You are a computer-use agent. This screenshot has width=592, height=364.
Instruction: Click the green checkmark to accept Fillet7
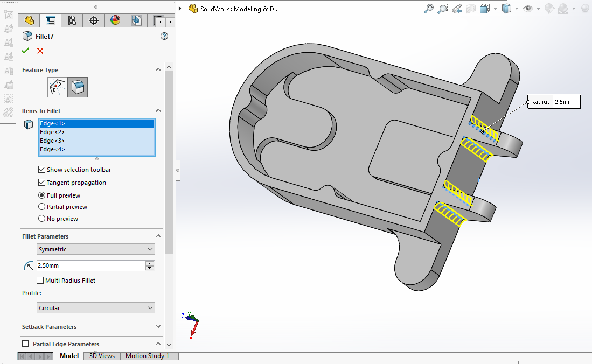[x=25, y=51]
